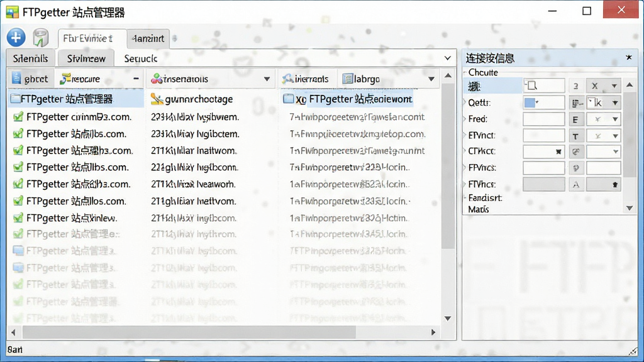Image resolution: width=644 pixels, height=362 pixels.
Task: Click '211Kılllar Inaitwom.' cell
Action: 194,151
